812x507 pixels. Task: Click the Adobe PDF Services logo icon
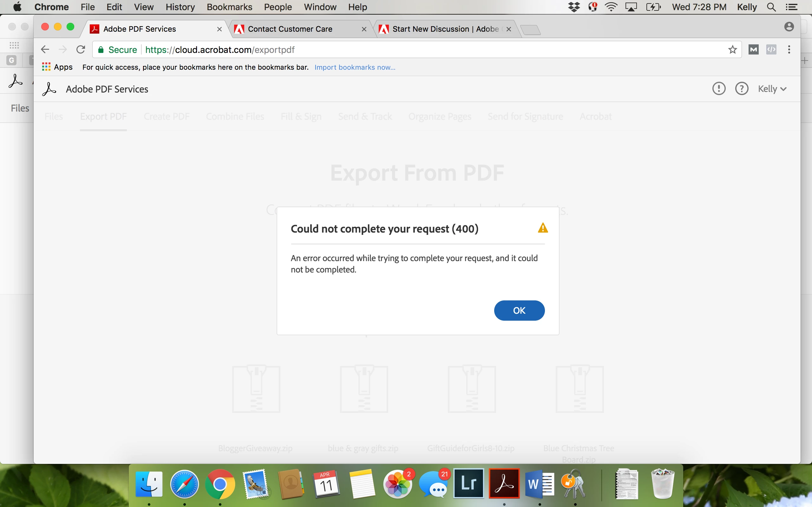click(49, 89)
